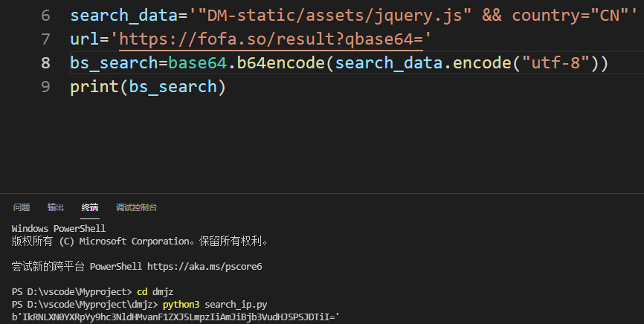Click the PS D:\vscode\Myproject\dmjz> prompt
644x324 pixels.
(85, 305)
